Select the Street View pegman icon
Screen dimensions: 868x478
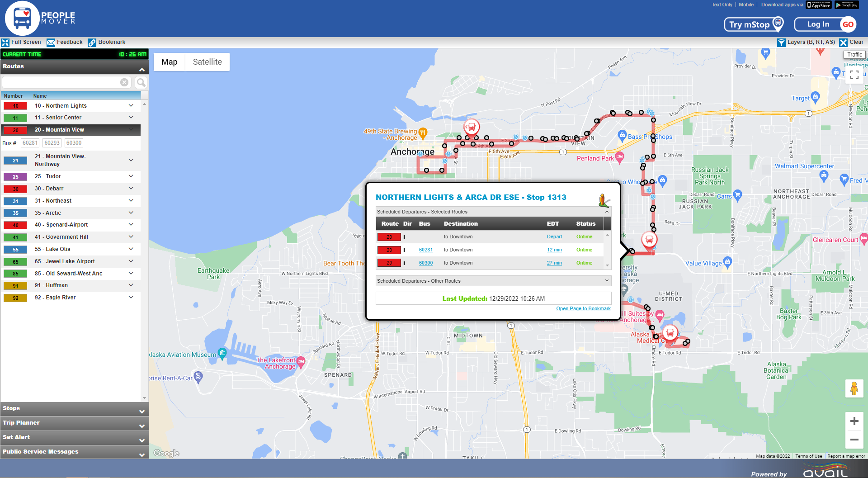(854, 388)
